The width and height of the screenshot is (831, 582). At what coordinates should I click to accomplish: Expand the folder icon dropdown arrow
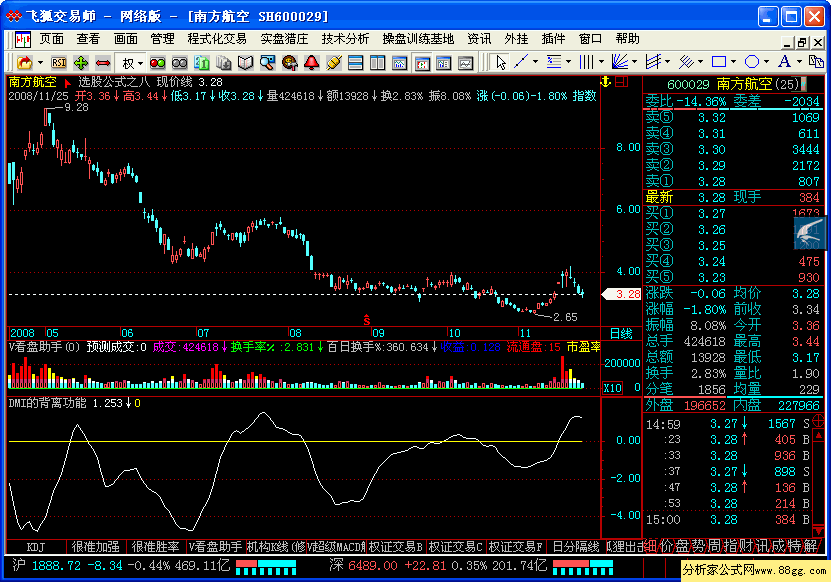(x=40, y=63)
